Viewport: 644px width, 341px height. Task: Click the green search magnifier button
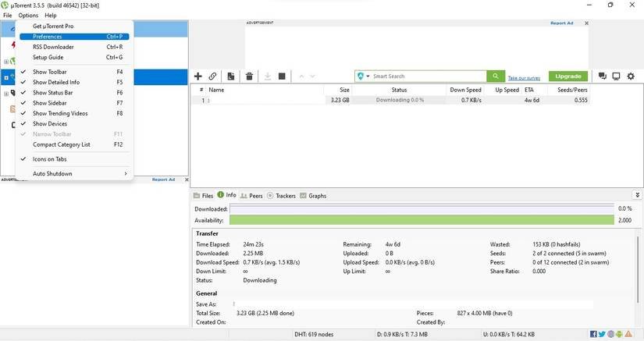[496, 76]
